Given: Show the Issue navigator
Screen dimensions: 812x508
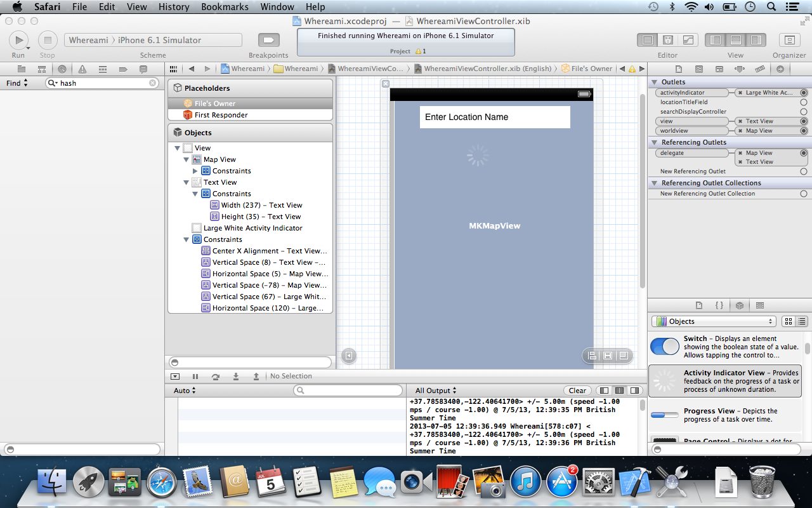Looking at the screenshot, I should point(82,69).
